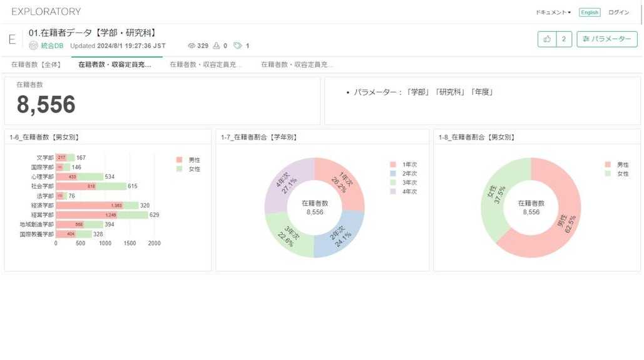Switch language to English
644x360 pixels.
click(x=589, y=12)
